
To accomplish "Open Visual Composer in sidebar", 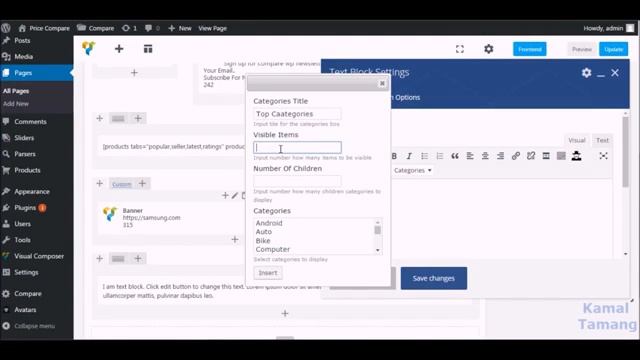I will tap(39, 256).
